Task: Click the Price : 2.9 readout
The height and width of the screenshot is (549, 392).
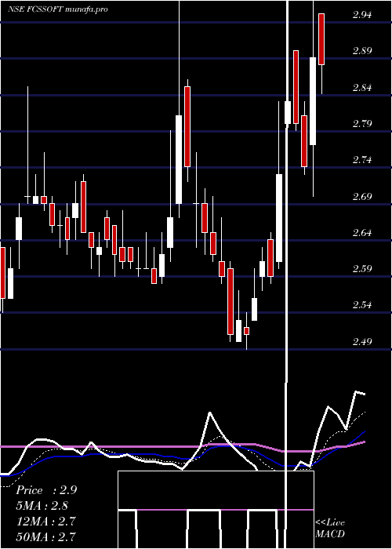Action: (x=46, y=490)
